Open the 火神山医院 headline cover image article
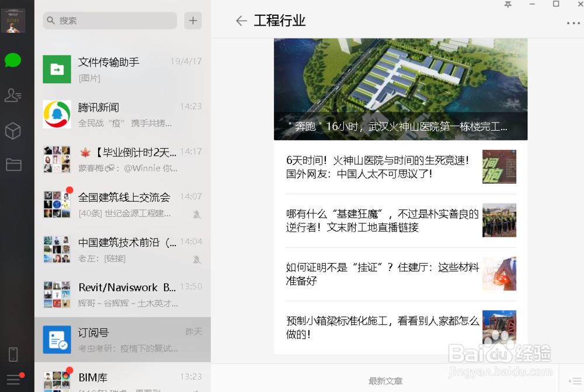Screen dimensions: 584x392 click(x=401, y=89)
